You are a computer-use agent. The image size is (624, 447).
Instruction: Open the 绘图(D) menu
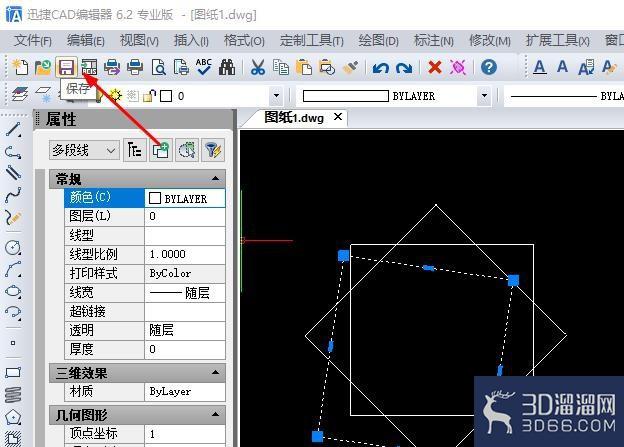[x=378, y=40]
